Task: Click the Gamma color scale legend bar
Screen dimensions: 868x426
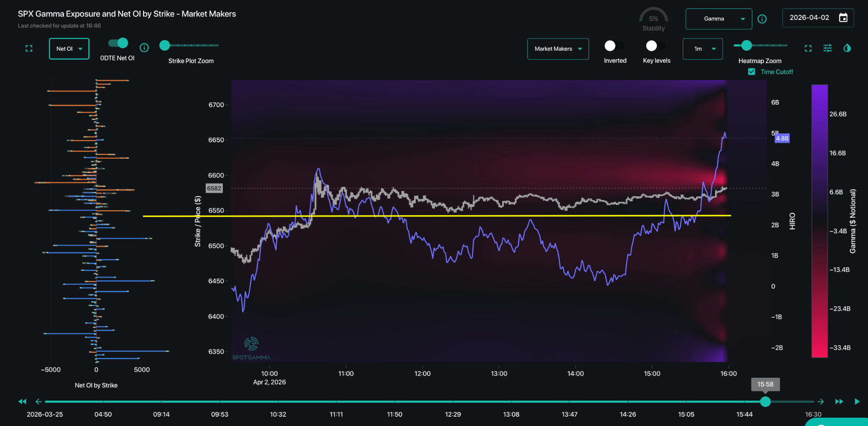Action: [x=819, y=221]
